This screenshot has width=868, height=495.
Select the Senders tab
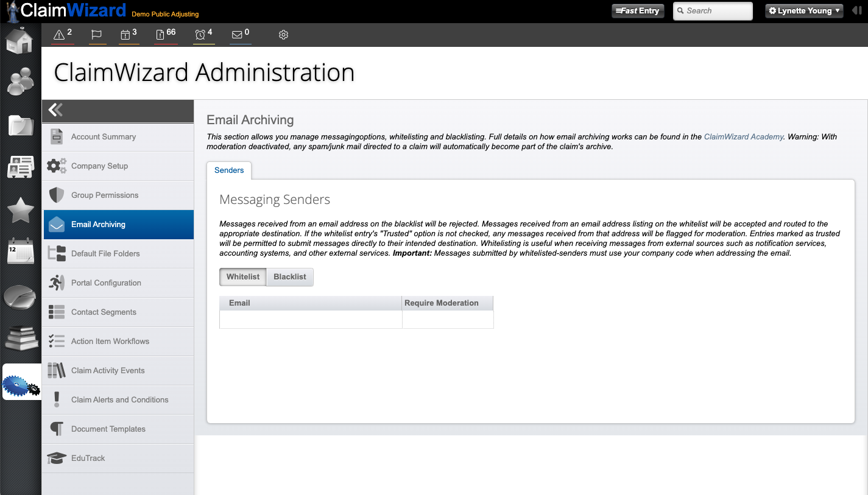coord(229,170)
